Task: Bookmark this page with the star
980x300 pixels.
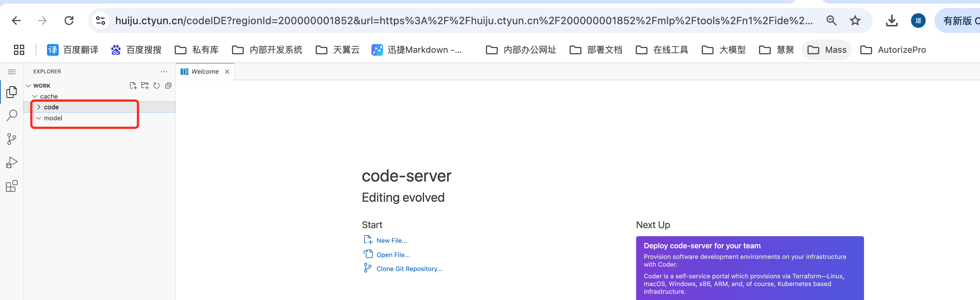Action: click(855, 21)
